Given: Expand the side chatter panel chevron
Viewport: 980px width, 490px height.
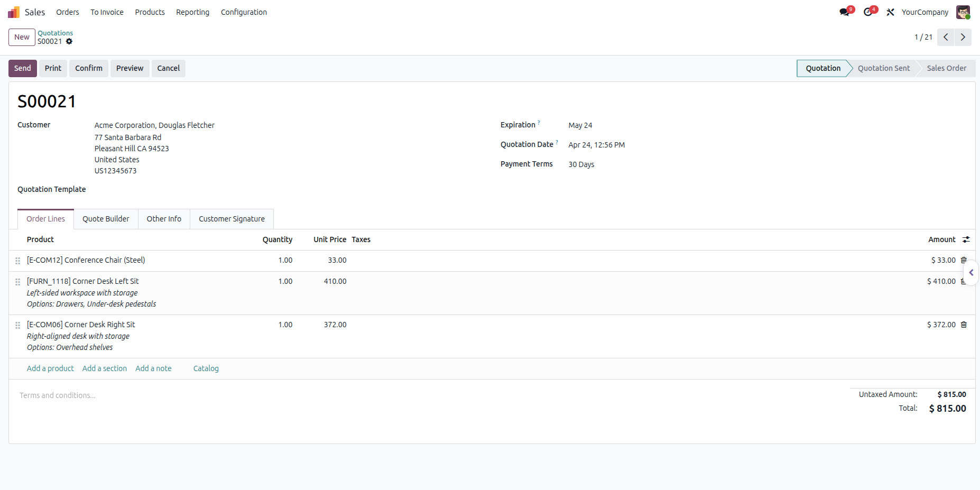Looking at the screenshot, I should (971, 273).
